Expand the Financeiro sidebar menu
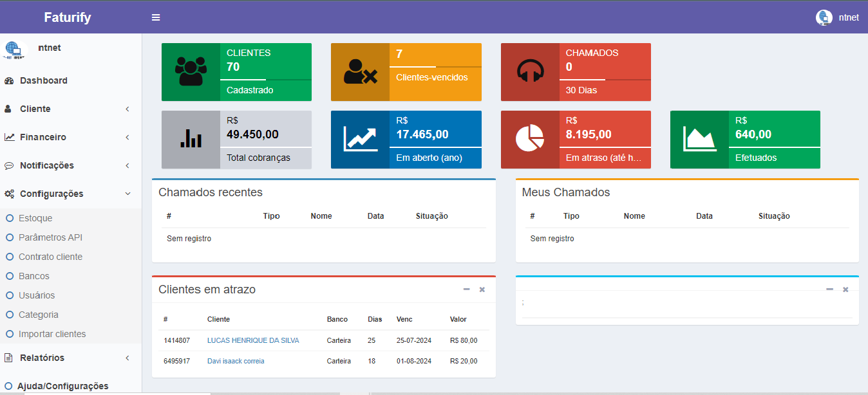The image size is (868, 395). [x=43, y=137]
